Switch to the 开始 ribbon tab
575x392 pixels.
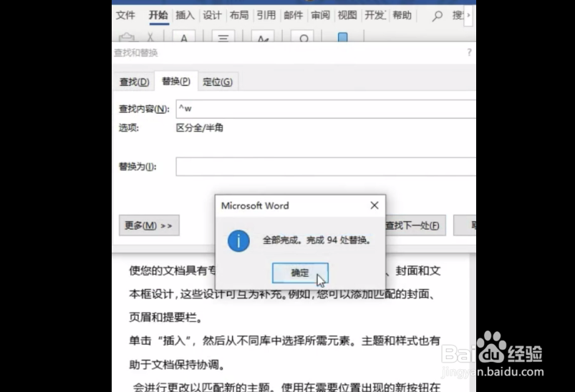[158, 16]
